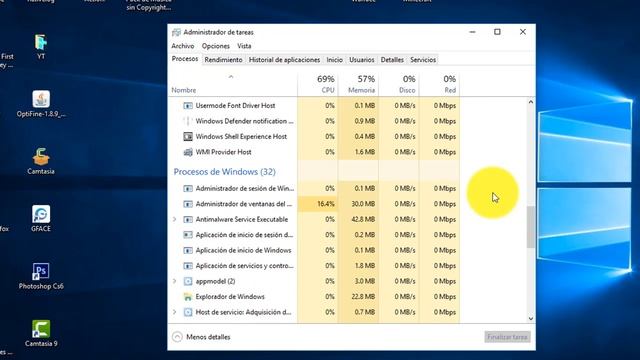Open the GFACE desktop icon
640x360 pixels.
pos(41,219)
